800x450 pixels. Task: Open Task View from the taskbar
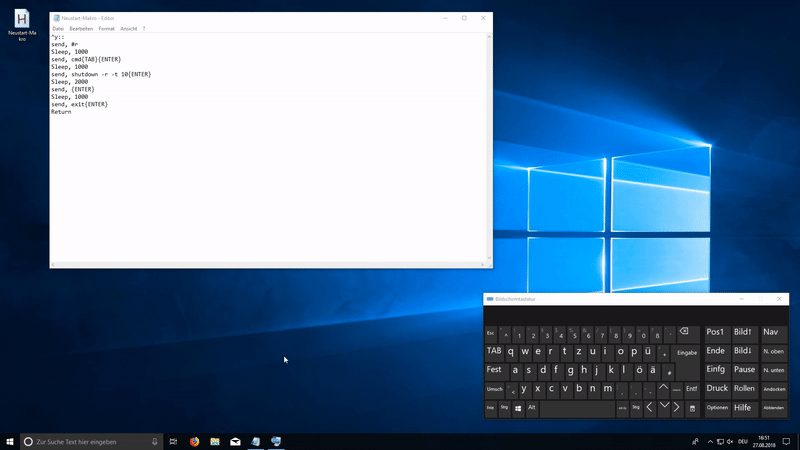[x=173, y=442]
